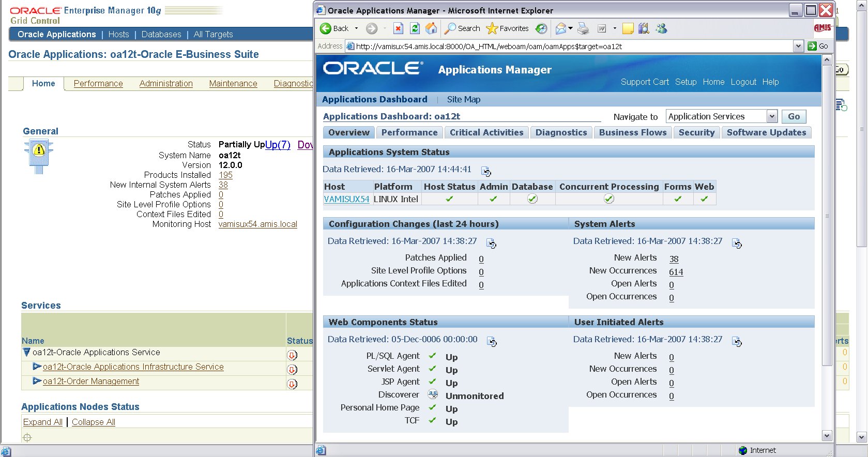
Task: Open the IE Search pane
Action: 463,28
